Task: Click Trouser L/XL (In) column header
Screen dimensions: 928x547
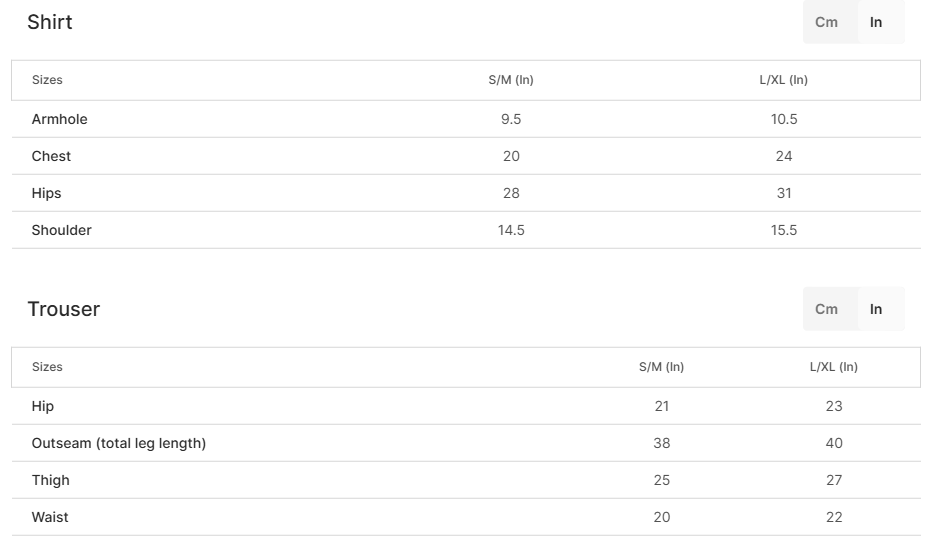Action: (834, 367)
